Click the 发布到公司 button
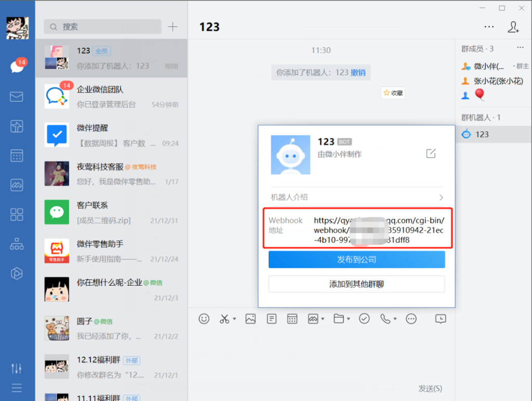This screenshot has height=401, width=532. click(x=356, y=260)
